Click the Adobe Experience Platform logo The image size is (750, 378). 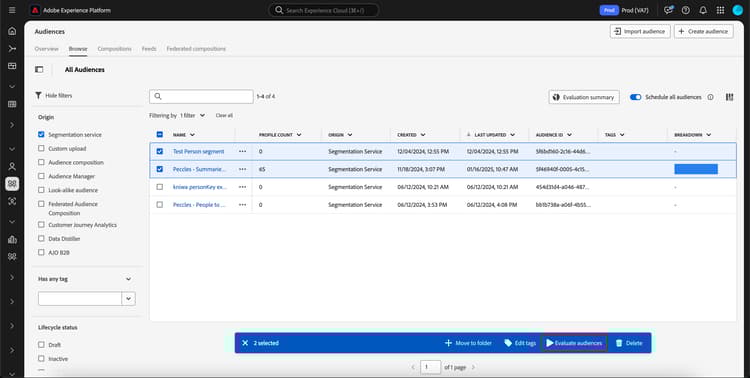tap(35, 10)
